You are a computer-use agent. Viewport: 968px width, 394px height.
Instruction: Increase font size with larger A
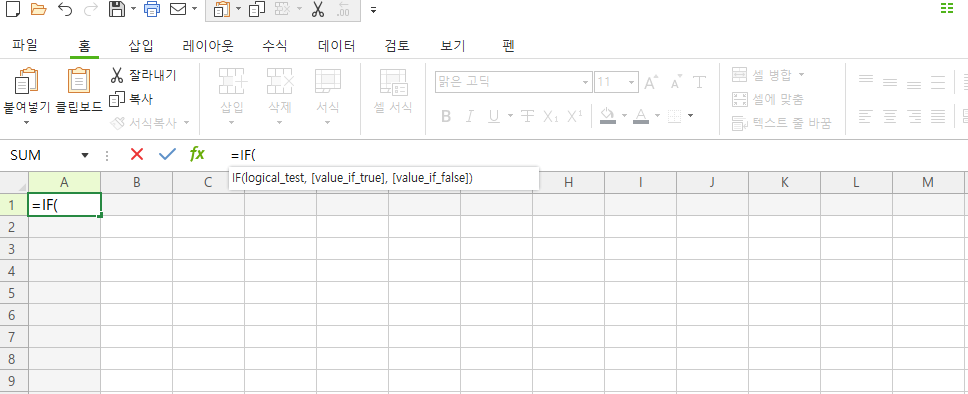click(x=651, y=82)
